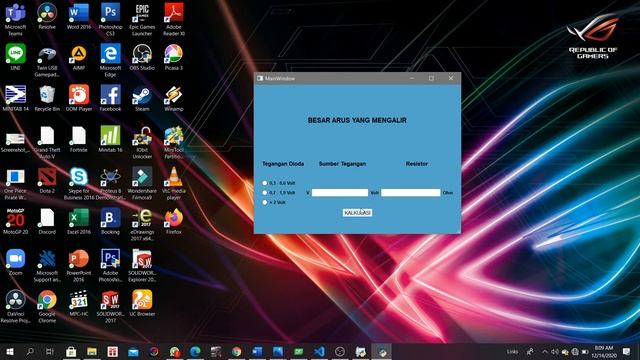Open VLC media player icon
The image size is (640, 360).
[x=174, y=183]
